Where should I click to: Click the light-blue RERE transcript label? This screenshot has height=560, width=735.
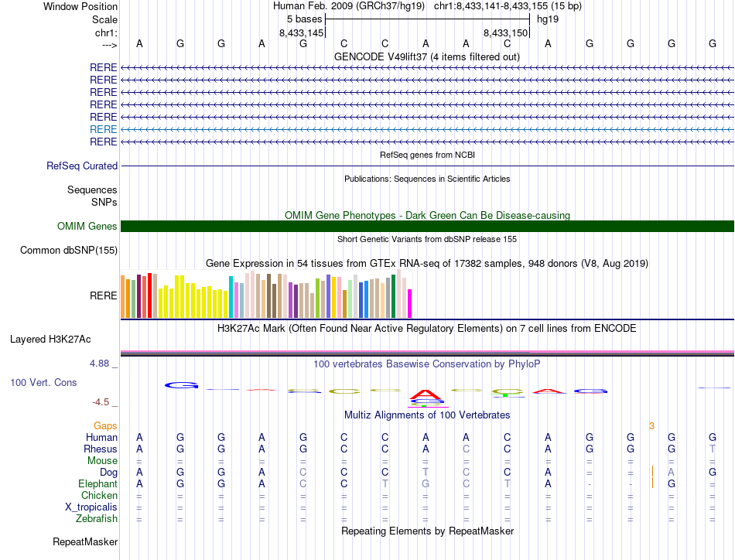tap(103, 129)
